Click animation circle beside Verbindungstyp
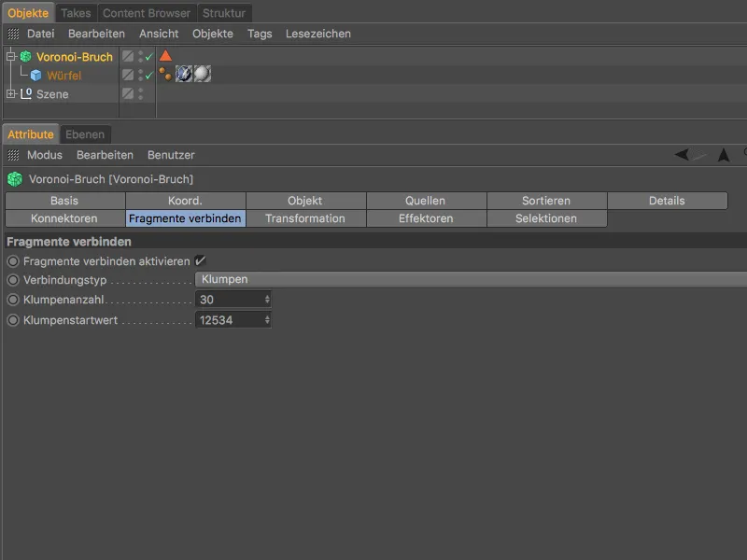The image size is (747, 560). click(x=13, y=279)
